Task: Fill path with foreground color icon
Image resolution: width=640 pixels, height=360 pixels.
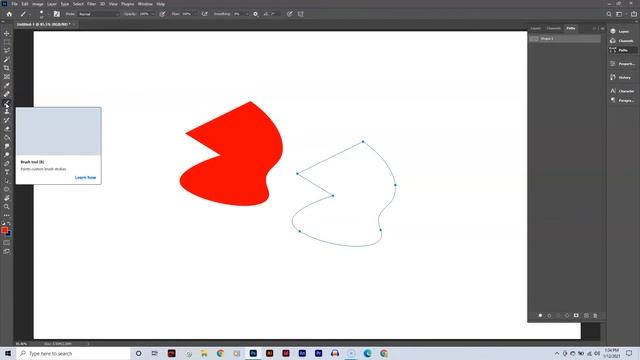Action: click(540, 316)
